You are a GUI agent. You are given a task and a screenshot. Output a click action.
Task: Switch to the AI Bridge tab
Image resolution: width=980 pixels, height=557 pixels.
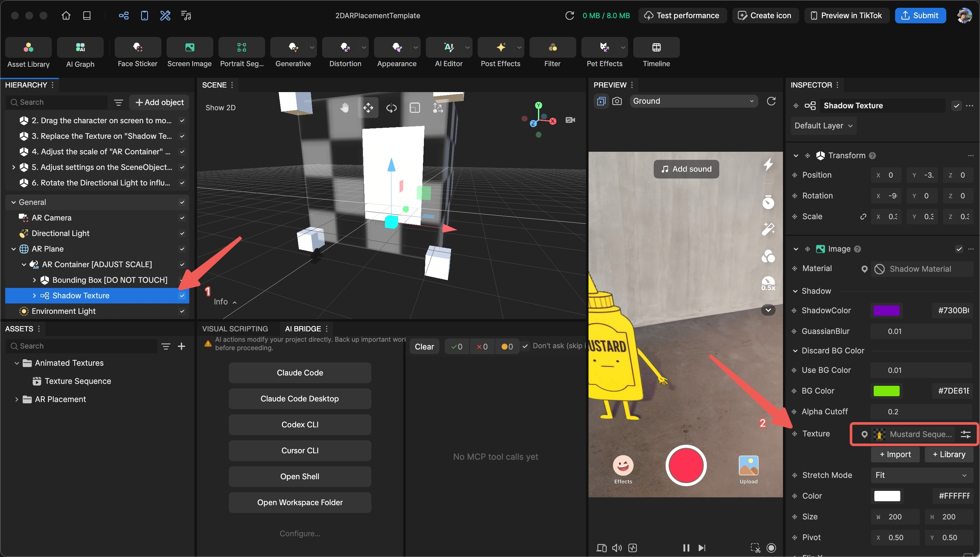click(303, 329)
